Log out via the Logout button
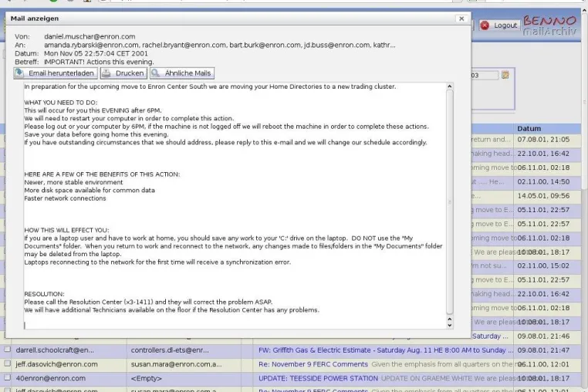 (499, 25)
